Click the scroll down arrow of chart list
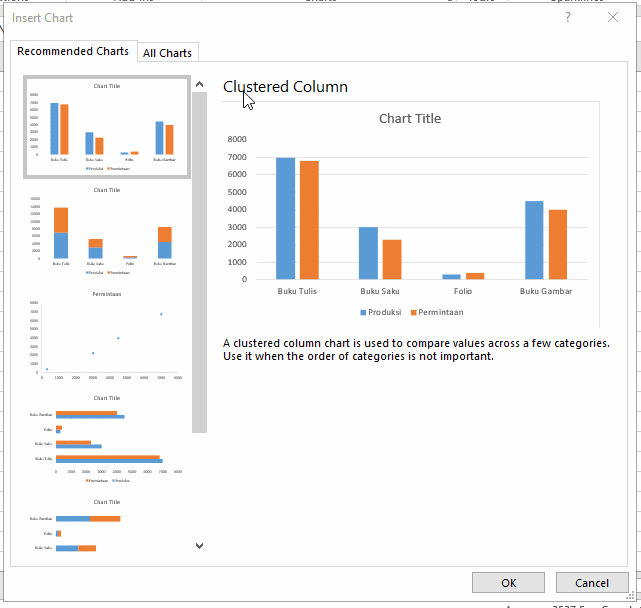Screen dimensions: 641x608 [199, 546]
